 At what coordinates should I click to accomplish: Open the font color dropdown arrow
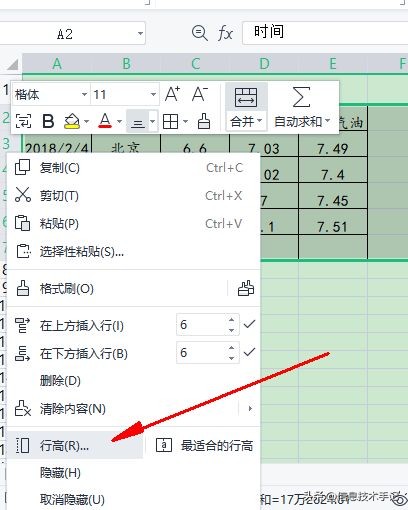119,121
